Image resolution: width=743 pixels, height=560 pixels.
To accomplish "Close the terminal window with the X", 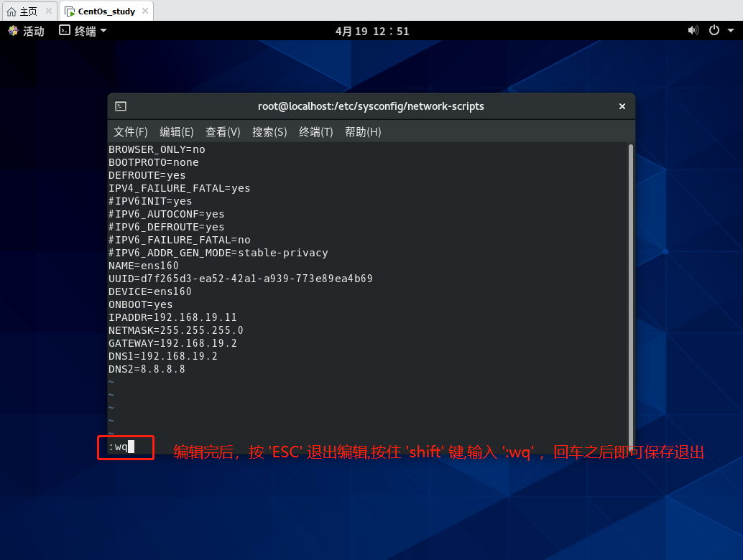I will point(622,106).
